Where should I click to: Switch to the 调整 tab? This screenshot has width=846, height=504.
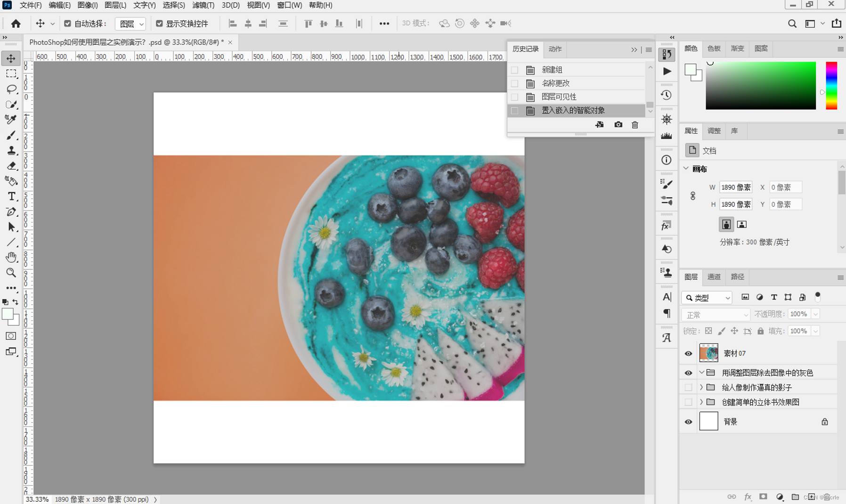pyautogui.click(x=714, y=131)
